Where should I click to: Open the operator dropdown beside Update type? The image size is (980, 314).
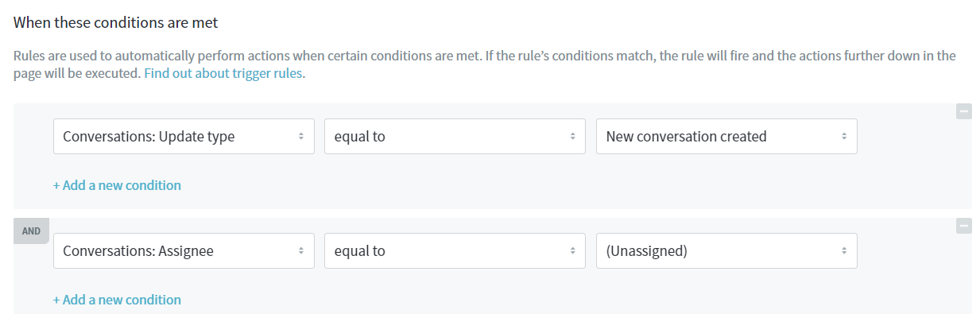[x=455, y=137]
